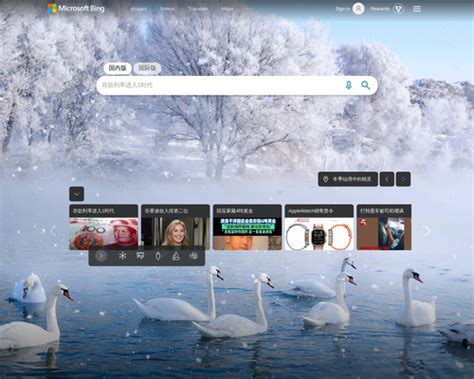Click the image location info button

coord(348,179)
